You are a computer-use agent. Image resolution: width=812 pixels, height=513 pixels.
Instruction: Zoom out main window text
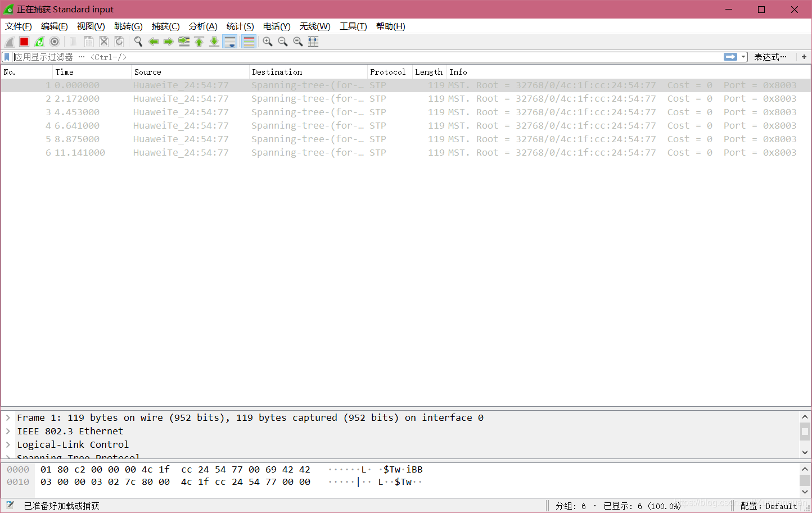click(283, 42)
